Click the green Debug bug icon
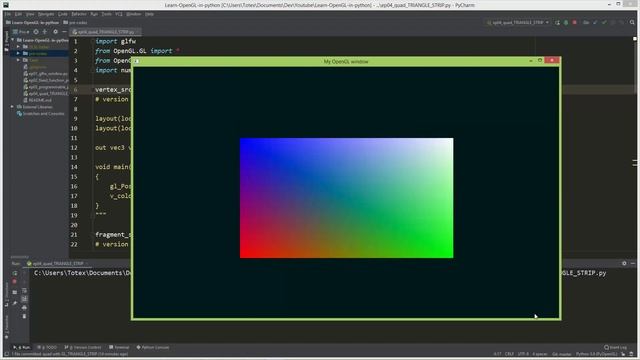Image resolution: width=640 pixels, height=360 pixels. pyautogui.click(x=566, y=22)
